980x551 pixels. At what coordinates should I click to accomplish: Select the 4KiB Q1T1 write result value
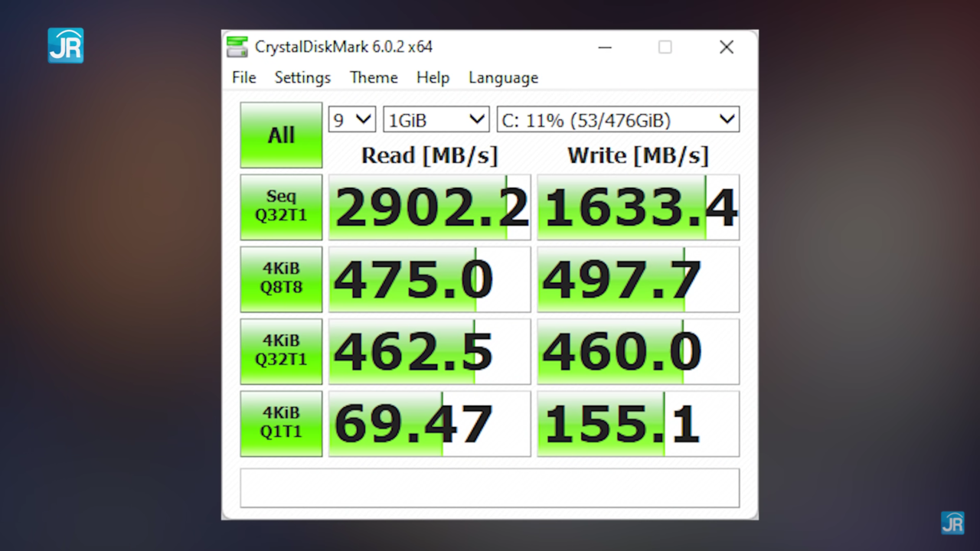tap(638, 422)
